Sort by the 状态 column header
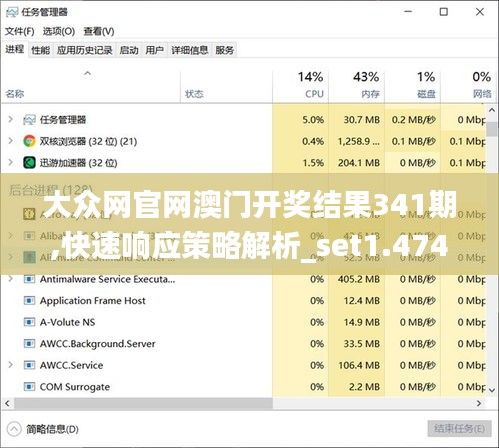 tap(194, 94)
